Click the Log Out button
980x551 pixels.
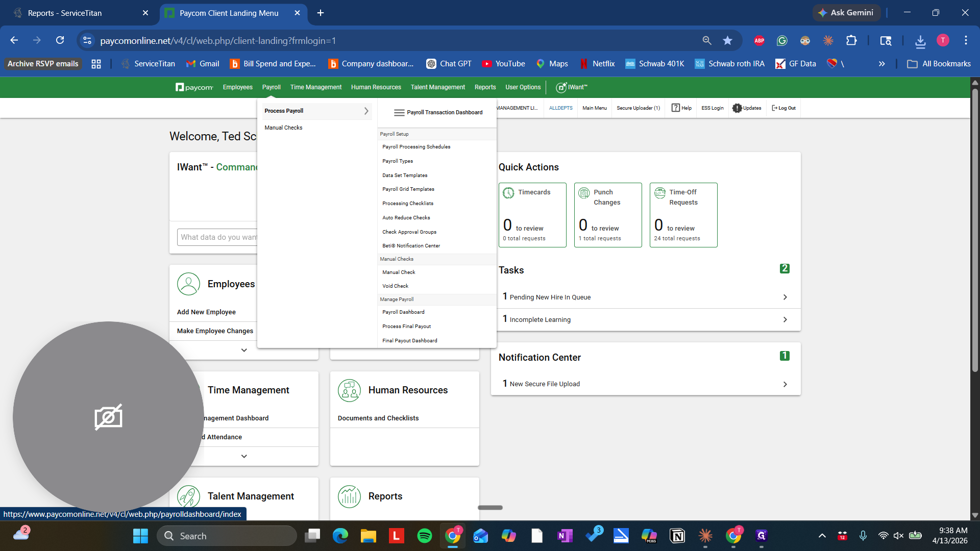(x=783, y=108)
